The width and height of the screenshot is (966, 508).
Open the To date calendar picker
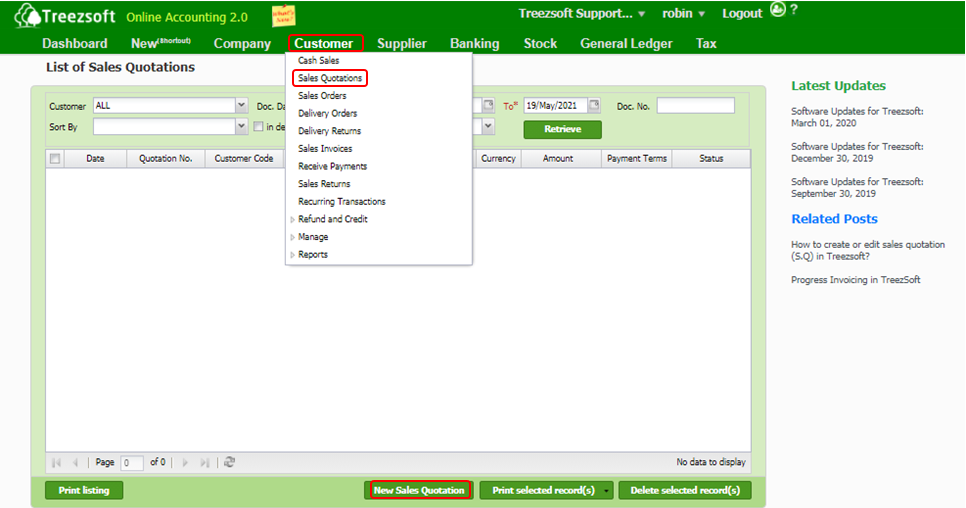[594, 105]
